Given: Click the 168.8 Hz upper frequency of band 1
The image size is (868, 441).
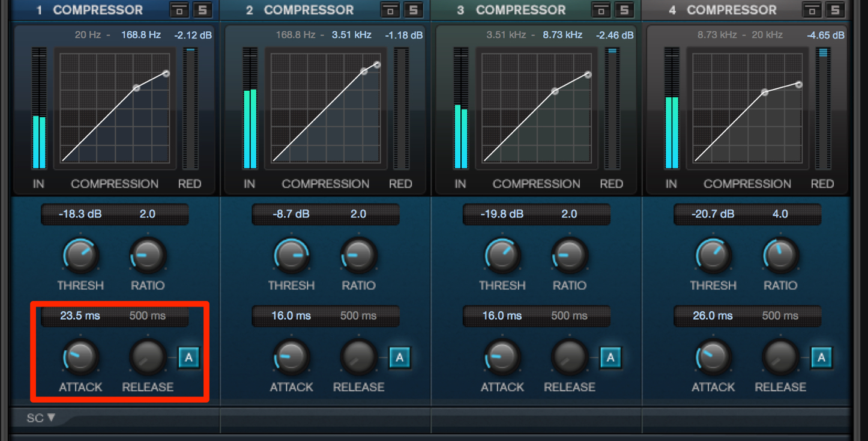Looking at the screenshot, I should [141, 35].
